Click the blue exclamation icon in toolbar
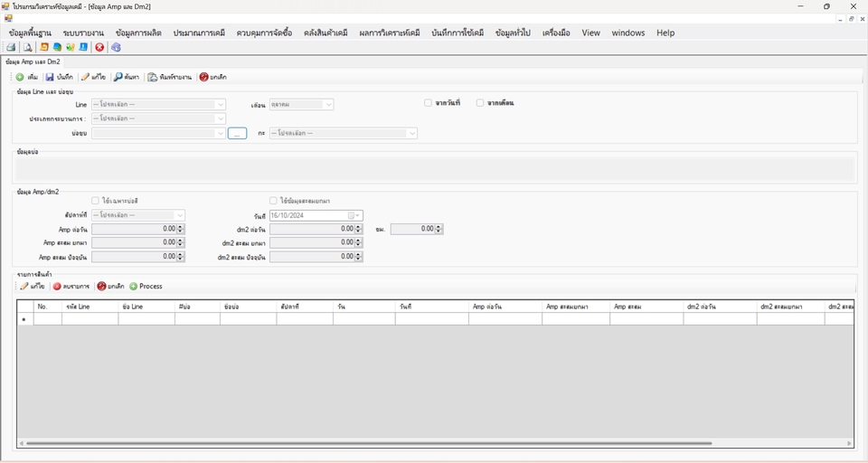Screen dimensions: 868x463 (x=83, y=47)
